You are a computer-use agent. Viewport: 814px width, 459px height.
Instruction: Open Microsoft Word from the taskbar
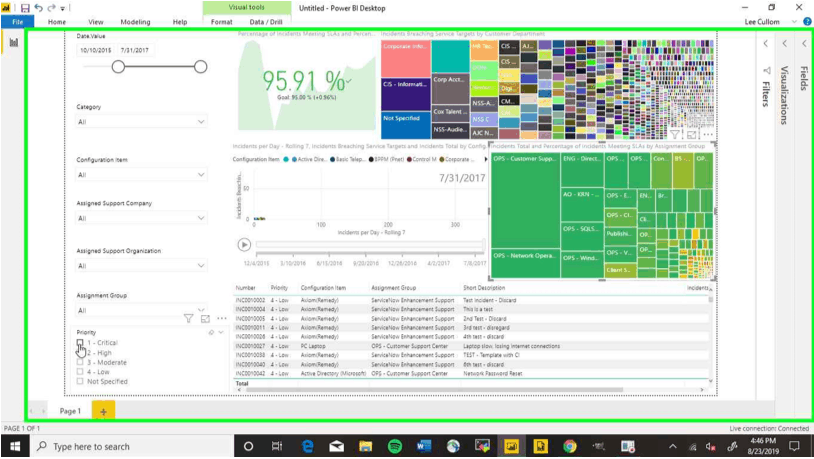click(x=424, y=446)
